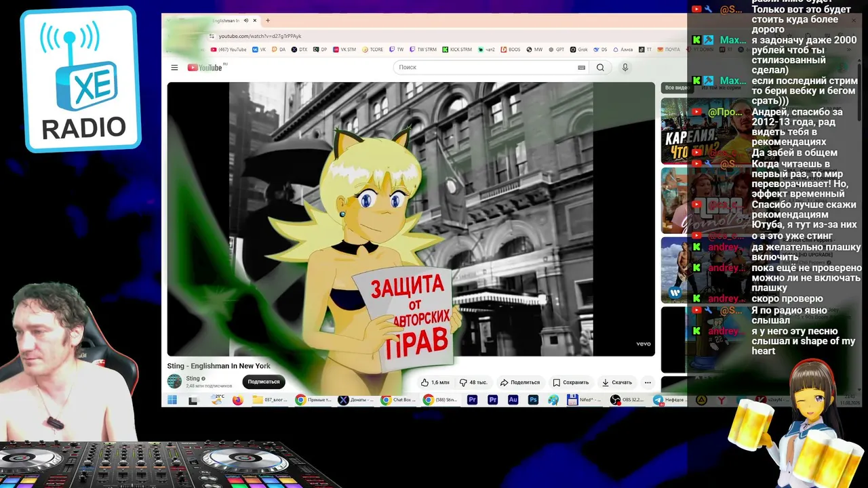Screen dimensions: 868x488
Task: Open Telegram Нифёдов in the taskbar
Action: point(670,400)
